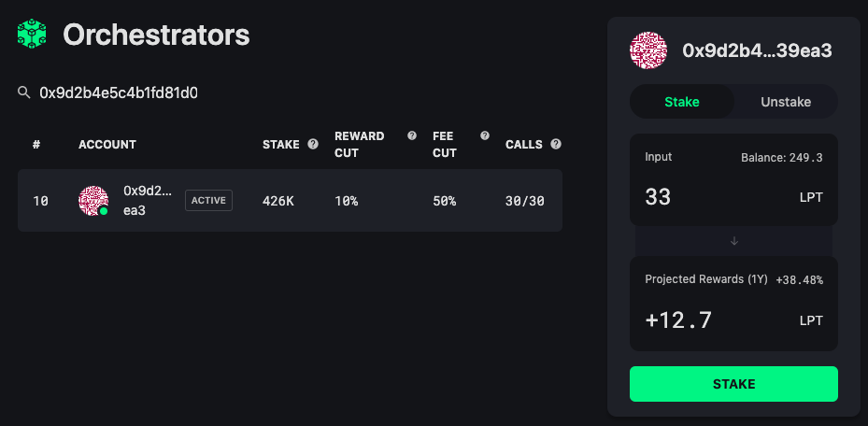
Task: Open the Calls column help icon
Action: [556, 145]
